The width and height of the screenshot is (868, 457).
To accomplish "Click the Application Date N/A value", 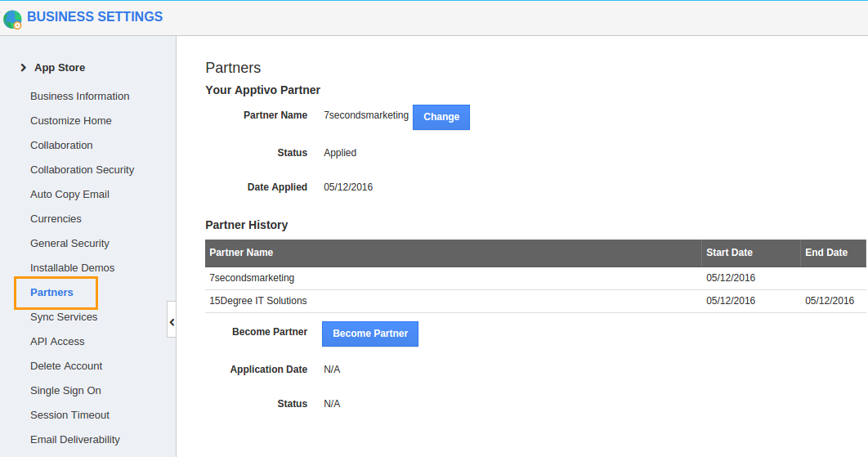I will coord(332,370).
